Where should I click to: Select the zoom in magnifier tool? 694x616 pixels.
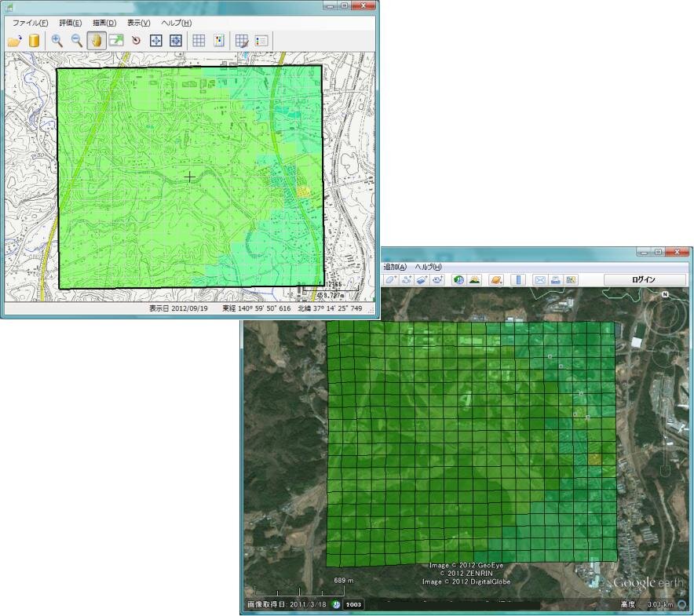[x=57, y=41]
